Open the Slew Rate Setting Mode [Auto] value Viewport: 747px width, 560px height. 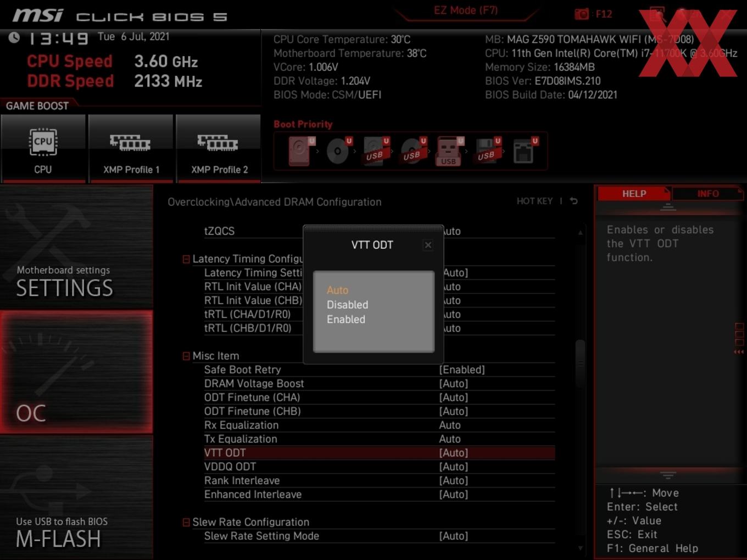[454, 536]
